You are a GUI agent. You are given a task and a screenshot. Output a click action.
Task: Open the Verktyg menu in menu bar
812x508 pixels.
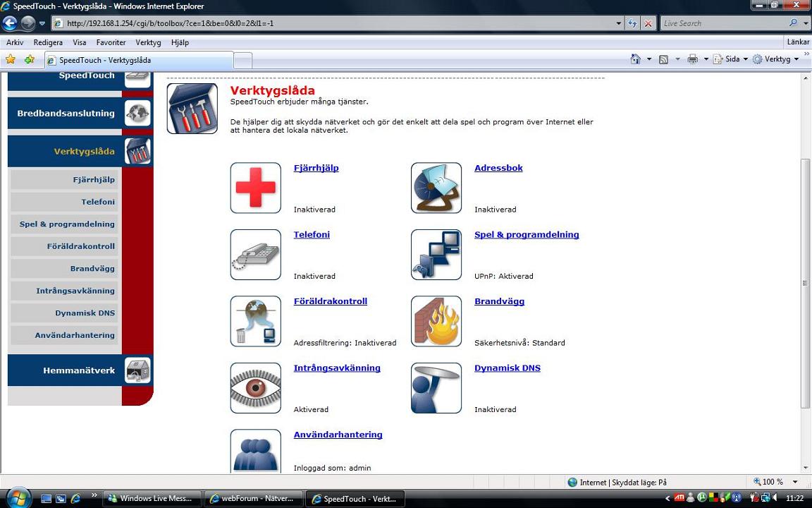click(x=148, y=42)
